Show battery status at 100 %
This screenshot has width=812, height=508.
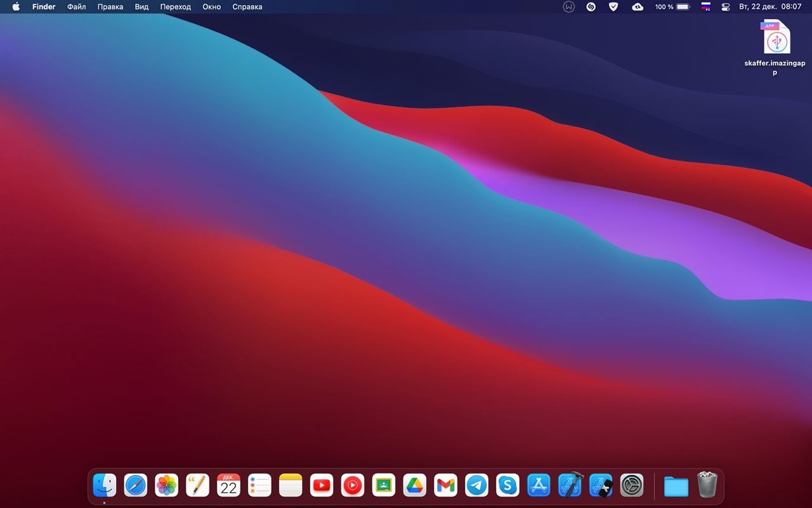[672, 7]
